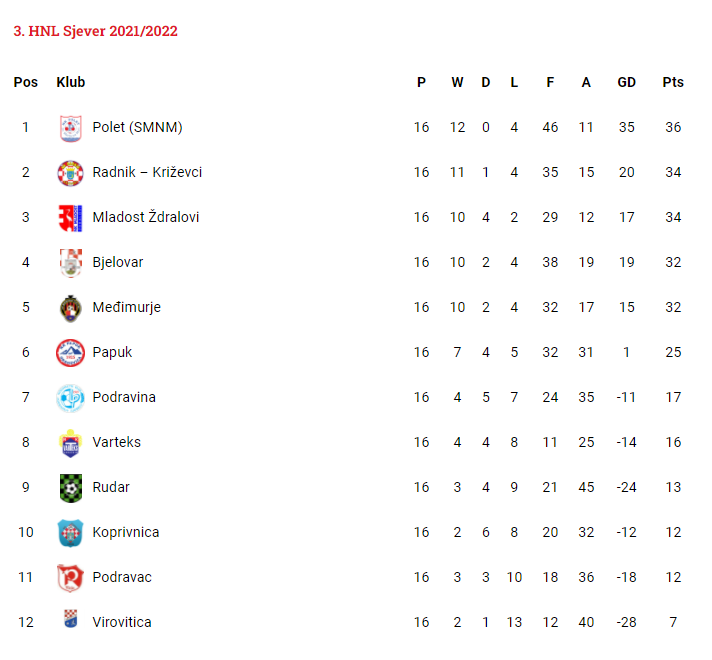
Task: Click the Mladost Ždralovi red-blue crest
Action: (x=70, y=218)
